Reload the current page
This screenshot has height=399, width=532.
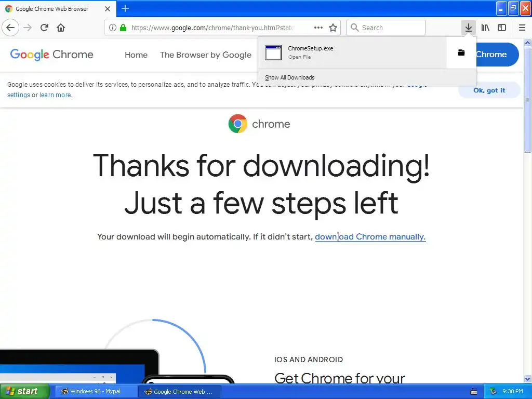tap(44, 28)
